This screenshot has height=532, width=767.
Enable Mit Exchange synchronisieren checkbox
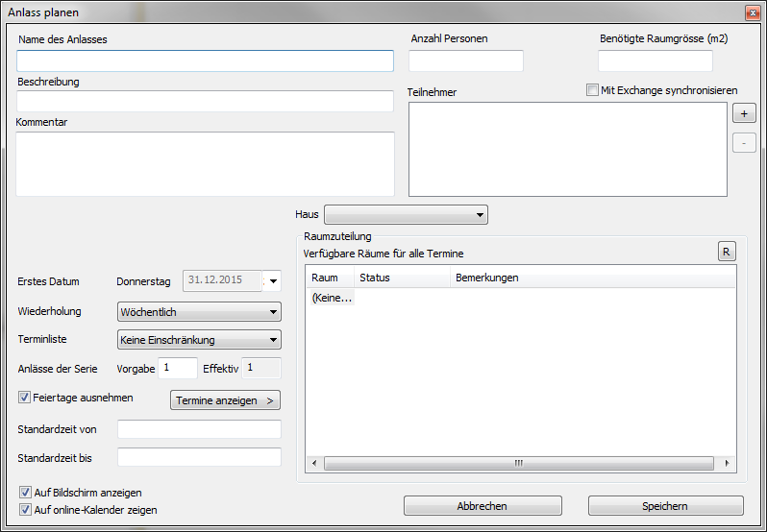coord(592,90)
